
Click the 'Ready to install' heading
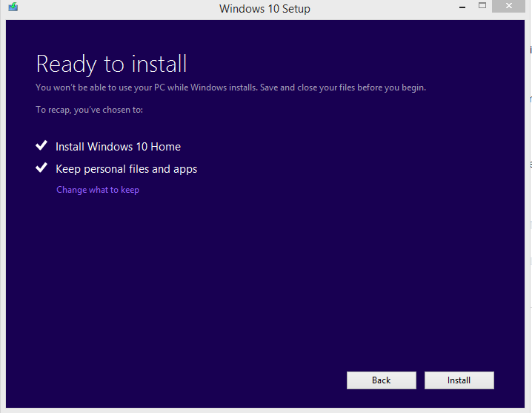coord(111,65)
